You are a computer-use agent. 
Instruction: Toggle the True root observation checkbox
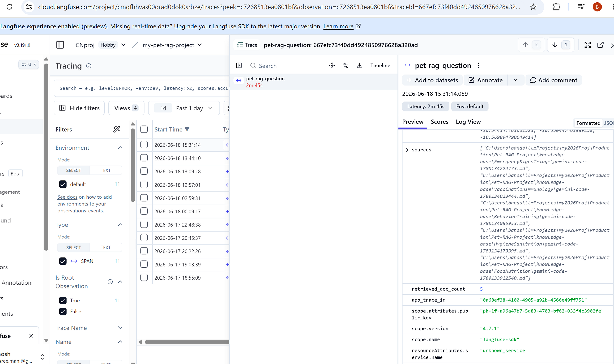(x=63, y=300)
